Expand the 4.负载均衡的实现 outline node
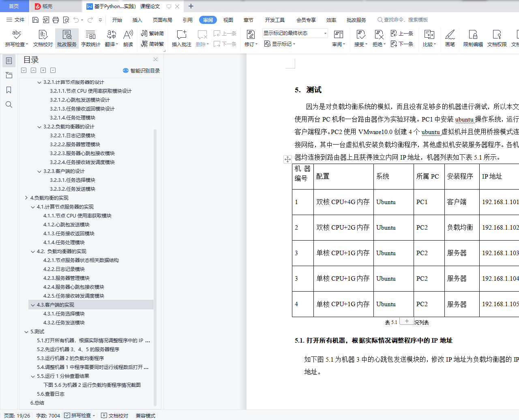Screen dimensions: 519x420 (x=26, y=198)
